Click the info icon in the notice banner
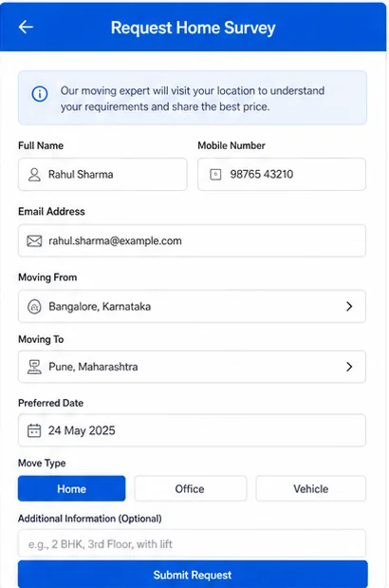The image size is (389, 588). click(x=40, y=94)
